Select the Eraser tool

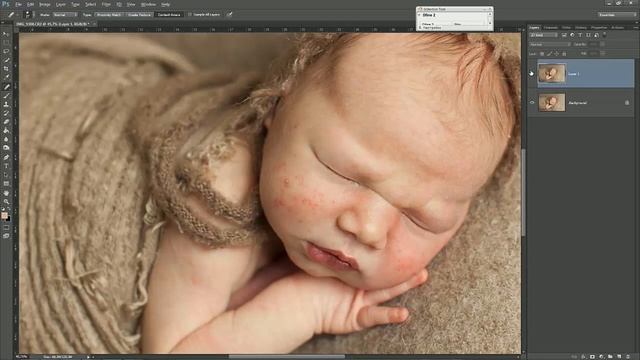[6, 122]
